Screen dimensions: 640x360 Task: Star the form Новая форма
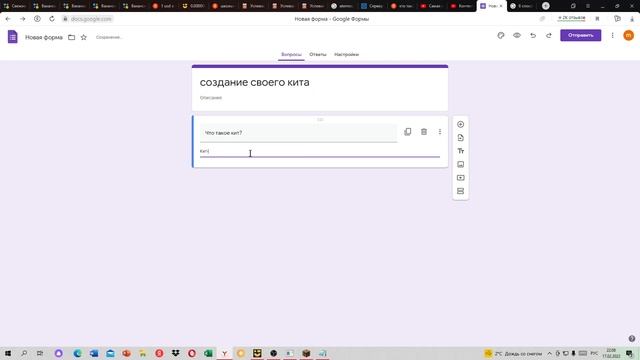click(x=84, y=37)
